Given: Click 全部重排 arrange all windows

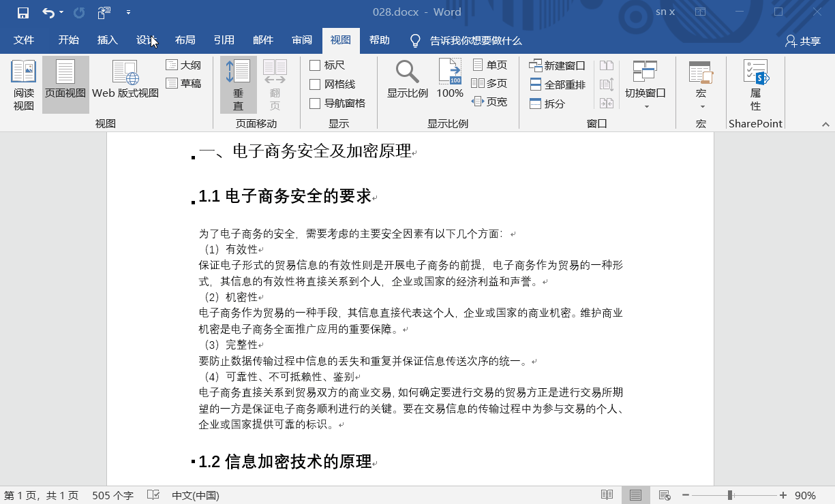Looking at the screenshot, I should coord(557,84).
